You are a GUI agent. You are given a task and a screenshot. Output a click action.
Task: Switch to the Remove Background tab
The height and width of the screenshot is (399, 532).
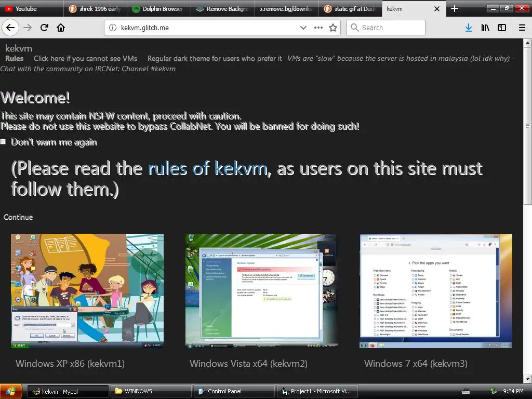point(222,8)
